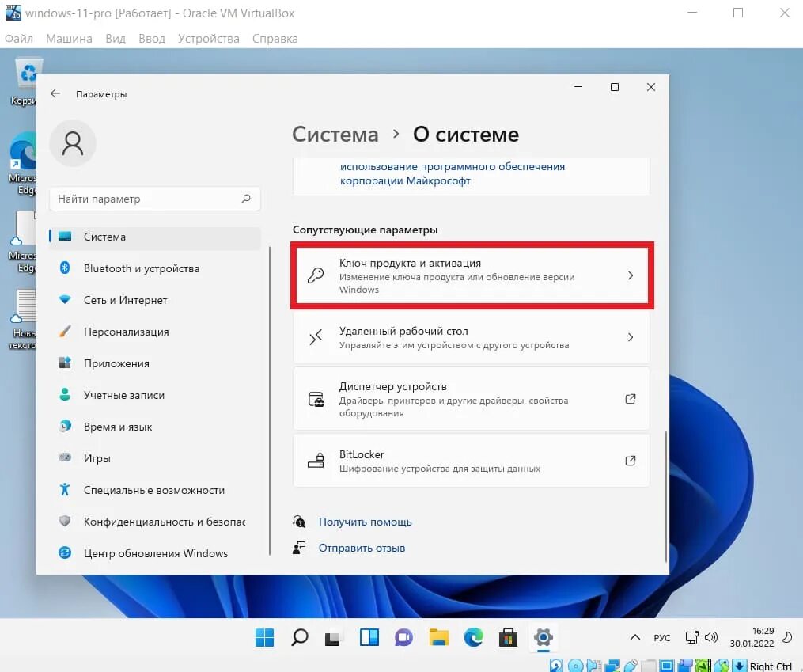Image resolution: width=803 pixels, height=672 pixels.
Task: Click Система in the breadcrumb
Action: pos(335,135)
